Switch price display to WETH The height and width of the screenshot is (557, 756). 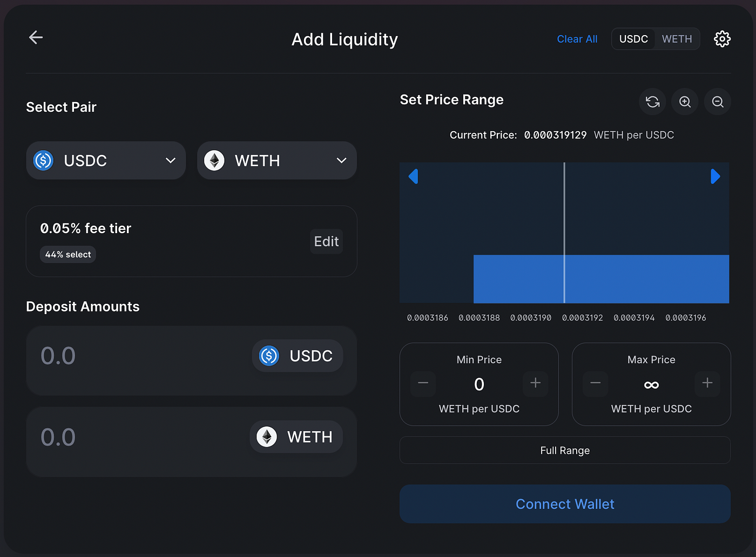(x=677, y=39)
